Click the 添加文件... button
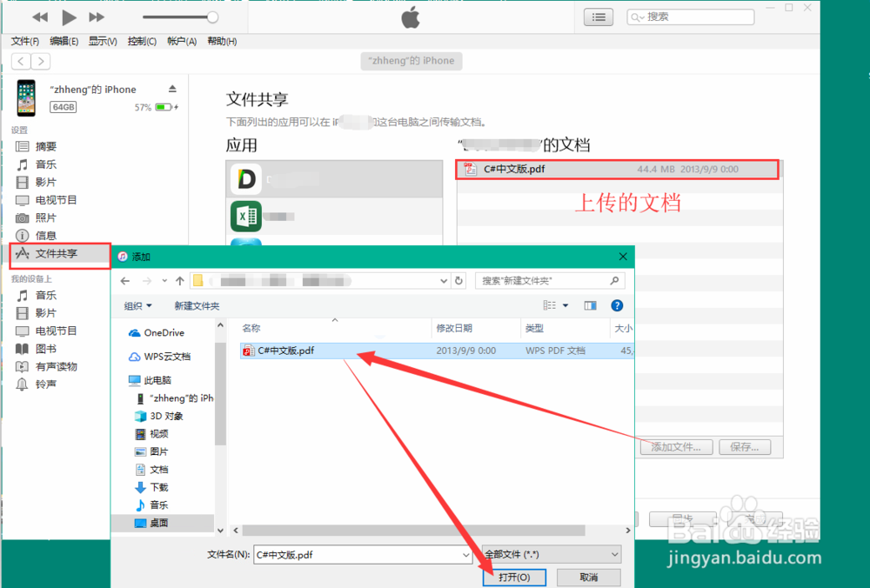 point(676,446)
